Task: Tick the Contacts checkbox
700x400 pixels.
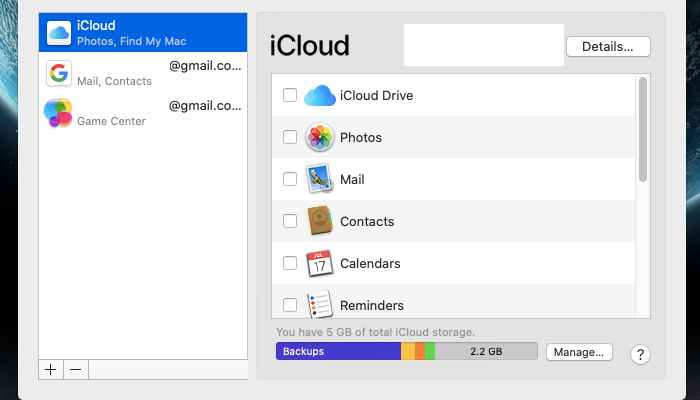Action: point(290,221)
